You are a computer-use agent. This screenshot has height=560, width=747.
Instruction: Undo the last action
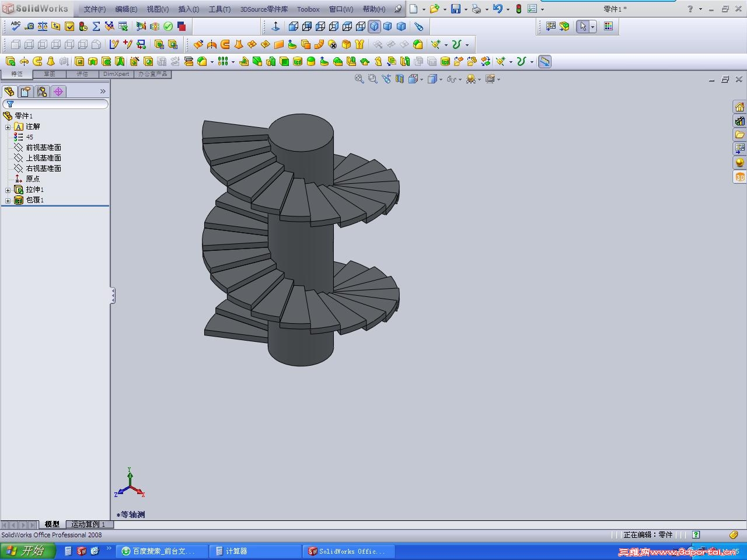497,9
